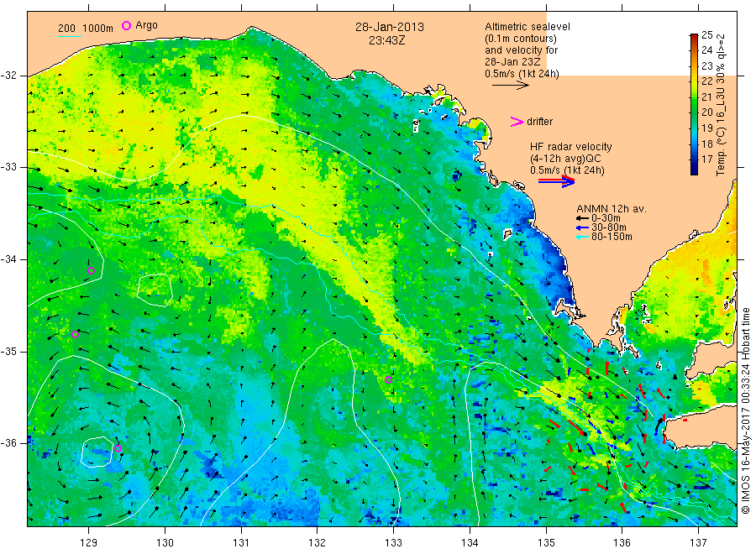Click the '0.5m/s (1kt 24h)' altimetric scale text
The height and width of the screenshot is (554, 756).
click(522, 74)
